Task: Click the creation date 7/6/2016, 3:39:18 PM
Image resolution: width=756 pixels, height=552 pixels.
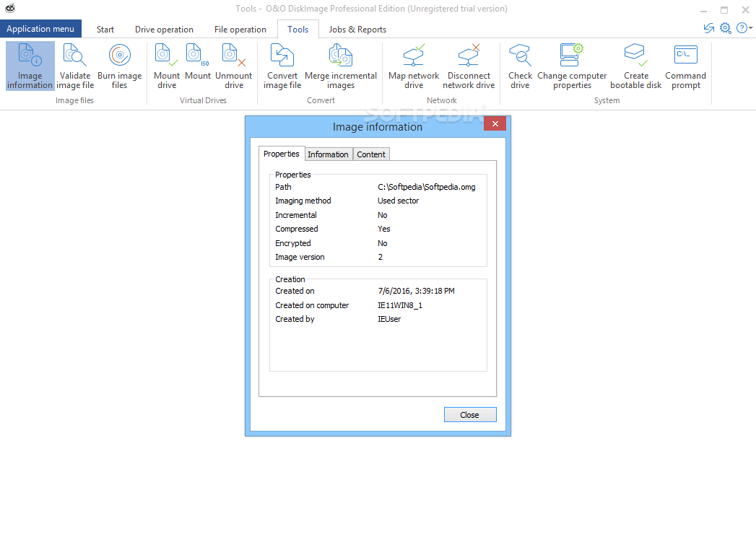Action: tap(416, 291)
